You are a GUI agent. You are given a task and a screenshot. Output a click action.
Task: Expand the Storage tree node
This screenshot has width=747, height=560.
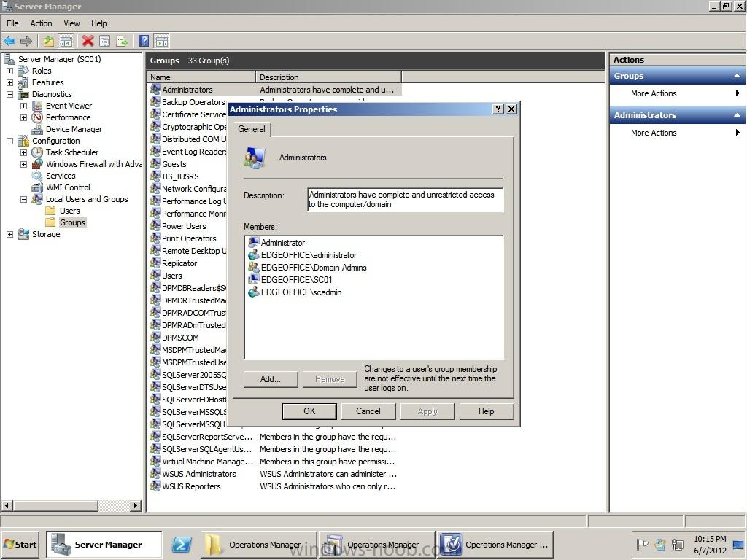(x=9, y=234)
